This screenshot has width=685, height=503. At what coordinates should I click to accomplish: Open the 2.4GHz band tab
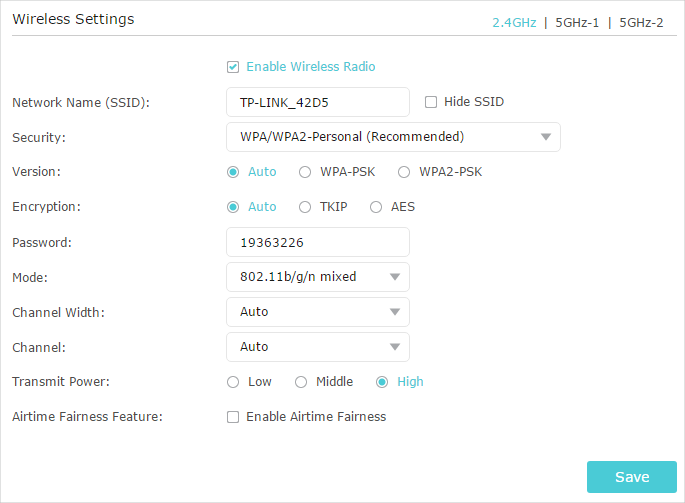[514, 23]
